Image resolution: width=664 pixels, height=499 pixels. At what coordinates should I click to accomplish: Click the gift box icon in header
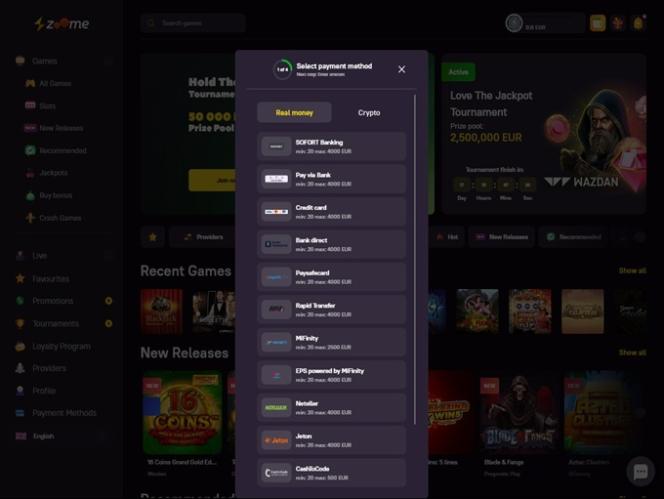pos(618,23)
